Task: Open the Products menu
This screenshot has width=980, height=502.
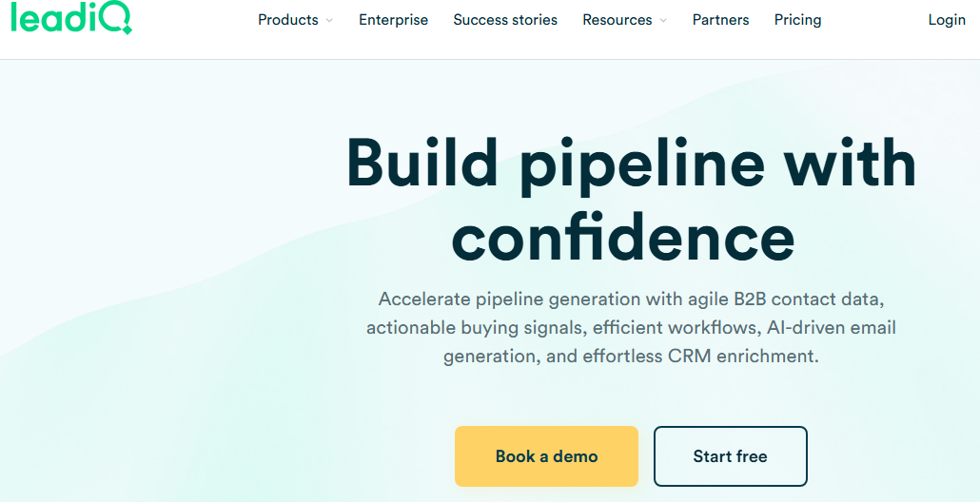Action: (295, 20)
